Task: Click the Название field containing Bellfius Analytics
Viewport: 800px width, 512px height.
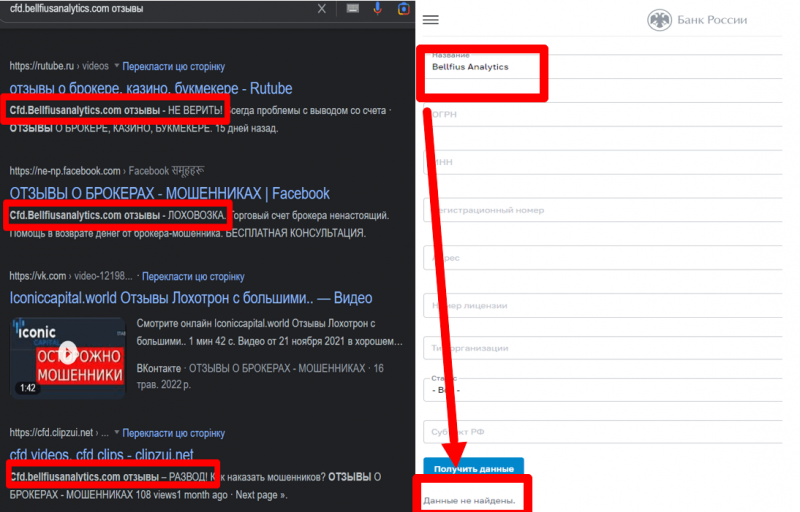Action: pyautogui.click(x=603, y=66)
